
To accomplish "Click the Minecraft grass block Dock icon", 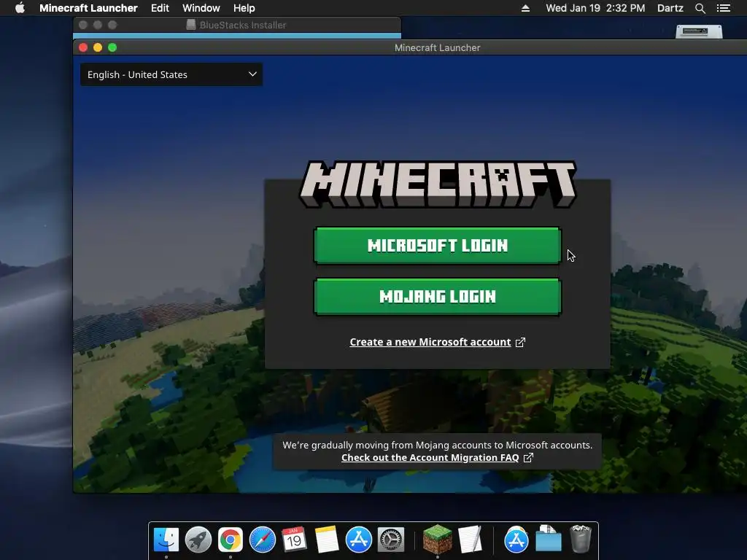I will [438, 540].
